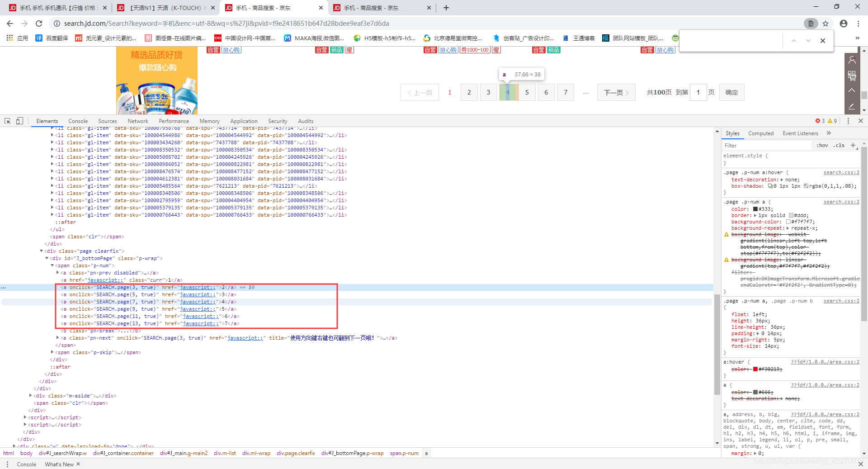Image resolution: width=868 pixels, height=469 pixels.
Task: Open the Console drawer tab
Action: [27, 464]
